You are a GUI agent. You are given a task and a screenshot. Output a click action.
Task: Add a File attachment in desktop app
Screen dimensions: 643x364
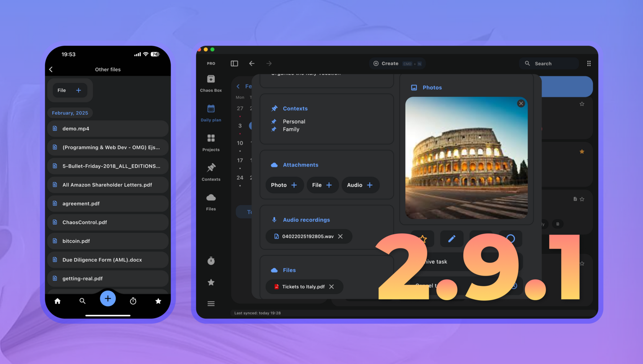click(322, 185)
